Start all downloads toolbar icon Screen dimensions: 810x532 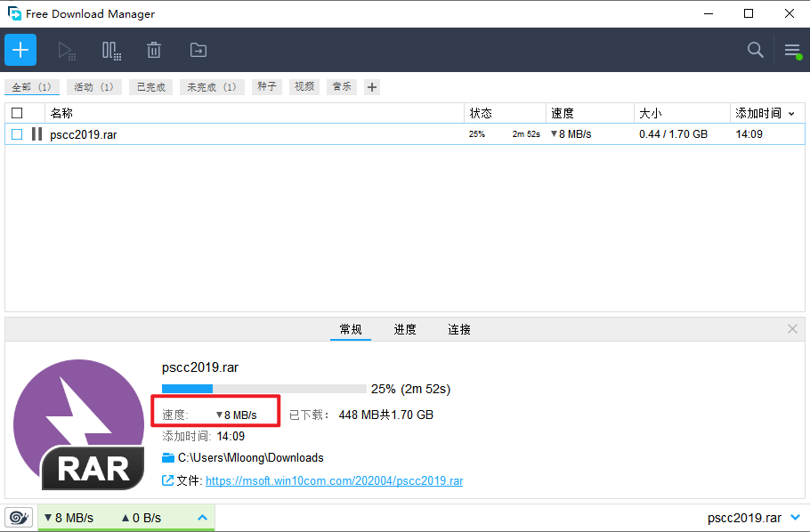coord(67,51)
